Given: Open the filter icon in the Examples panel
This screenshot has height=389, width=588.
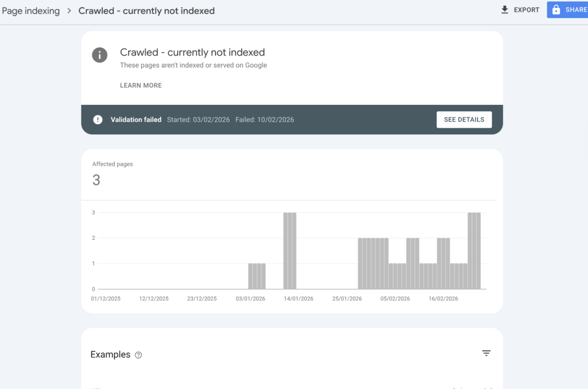Looking at the screenshot, I should click(486, 353).
